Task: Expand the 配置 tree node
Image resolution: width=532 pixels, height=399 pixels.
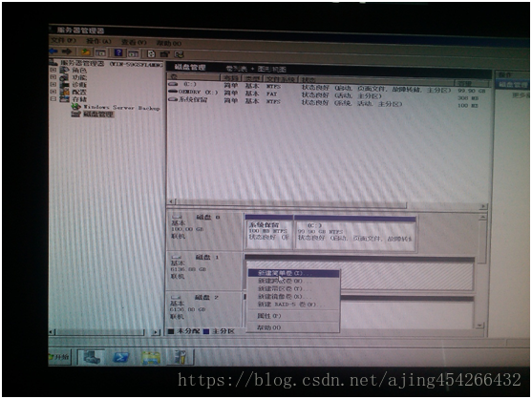Action: (53, 92)
